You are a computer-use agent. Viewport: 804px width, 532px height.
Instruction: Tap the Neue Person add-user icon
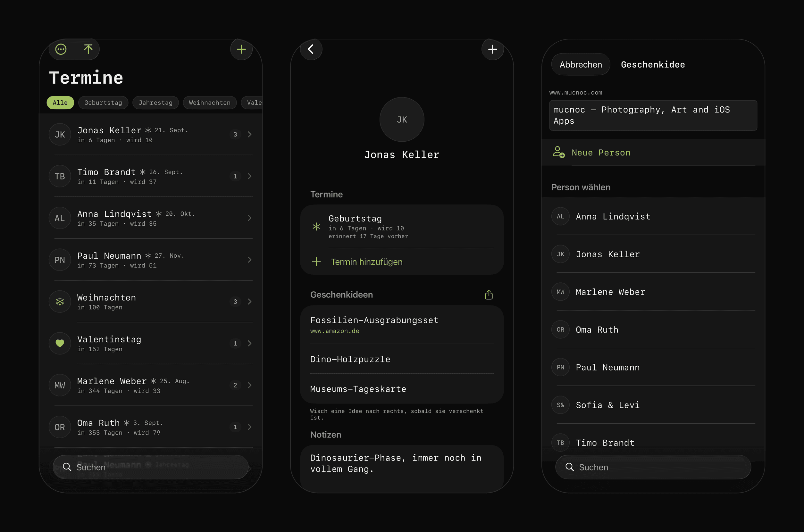(559, 152)
